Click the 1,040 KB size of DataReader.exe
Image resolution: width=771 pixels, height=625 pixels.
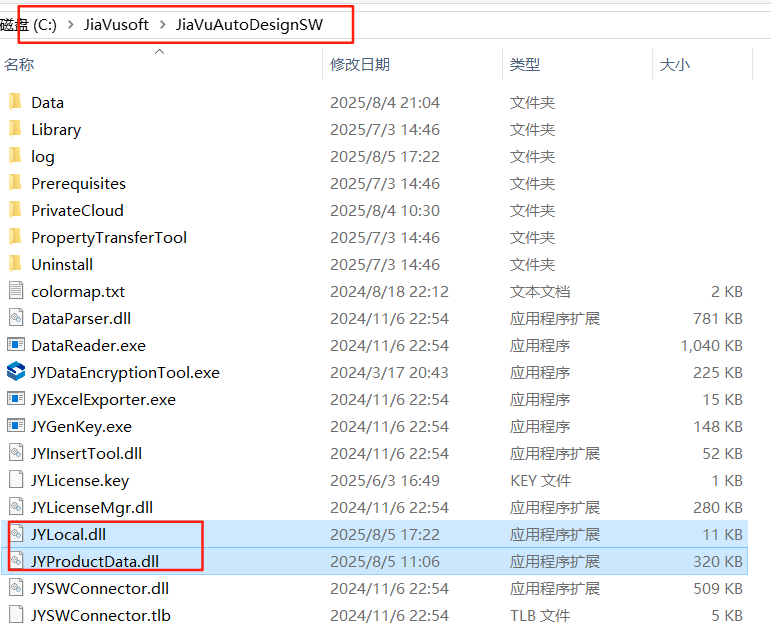tap(711, 346)
